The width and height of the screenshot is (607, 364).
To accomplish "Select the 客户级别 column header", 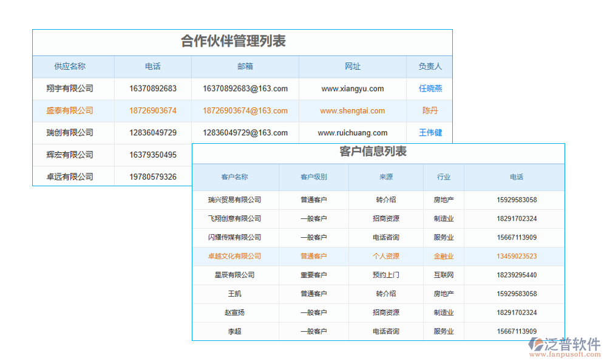I will point(313,177).
